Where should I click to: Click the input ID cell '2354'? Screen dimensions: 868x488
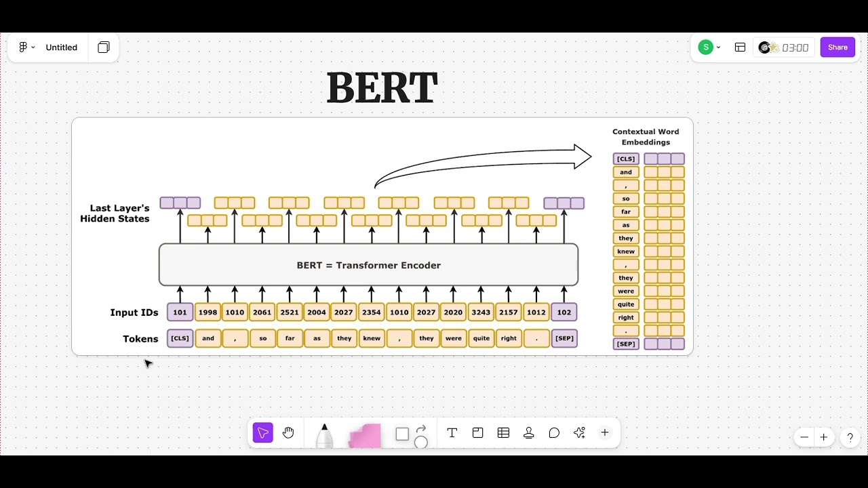pyautogui.click(x=372, y=312)
